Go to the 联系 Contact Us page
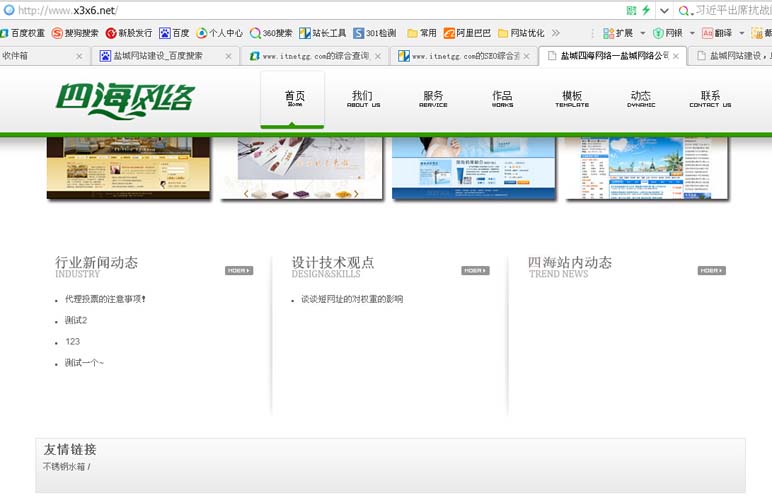 click(x=710, y=99)
